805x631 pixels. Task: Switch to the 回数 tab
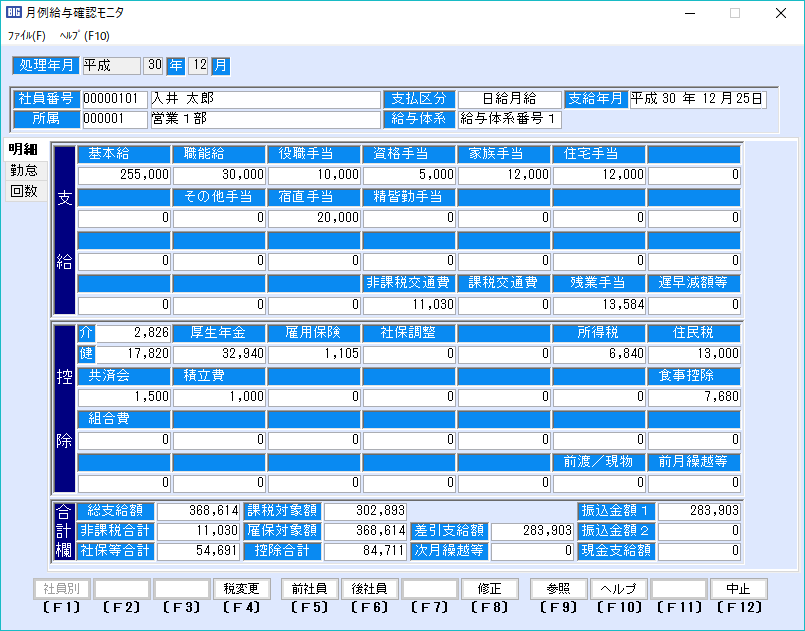(24, 191)
